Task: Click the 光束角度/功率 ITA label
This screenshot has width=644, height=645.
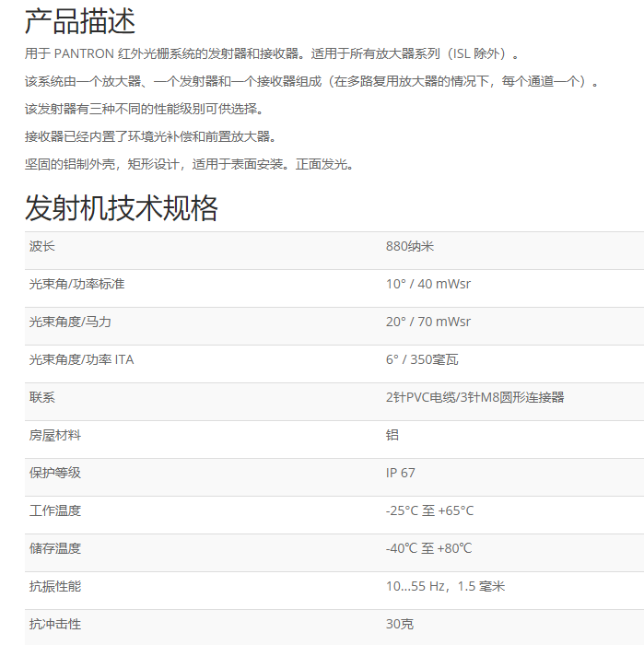Action: click(81, 359)
